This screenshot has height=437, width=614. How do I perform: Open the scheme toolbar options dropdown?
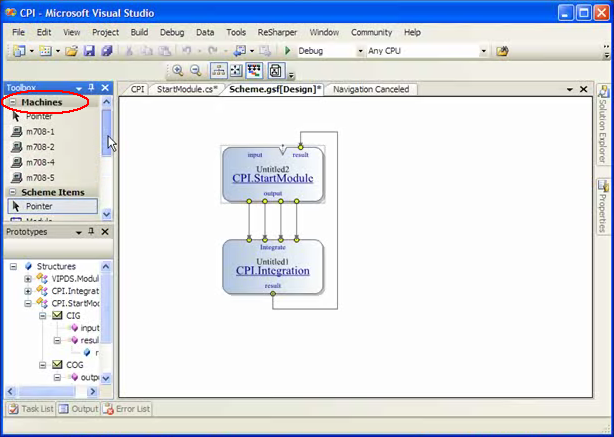[x=291, y=75]
